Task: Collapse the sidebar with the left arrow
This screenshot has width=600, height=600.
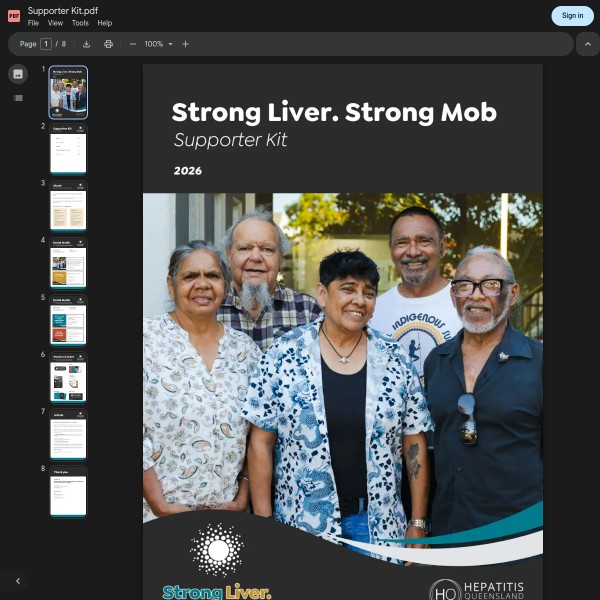Action: click(18, 580)
